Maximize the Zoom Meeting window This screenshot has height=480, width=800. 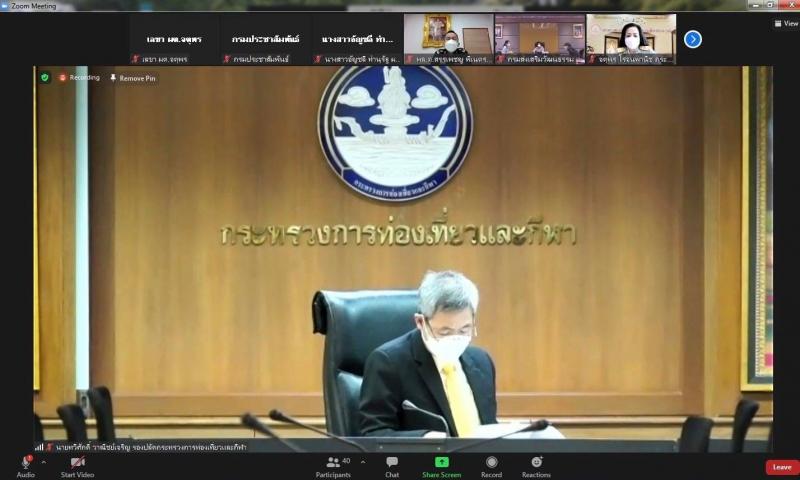tap(770, 5)
